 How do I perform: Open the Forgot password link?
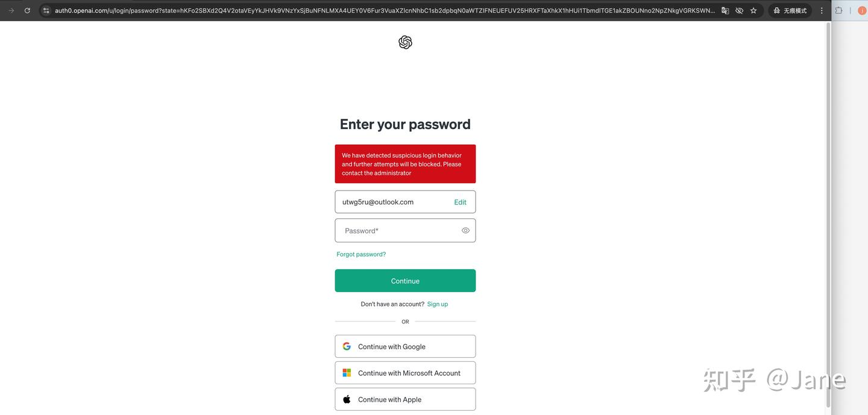(x=361, y=254)
